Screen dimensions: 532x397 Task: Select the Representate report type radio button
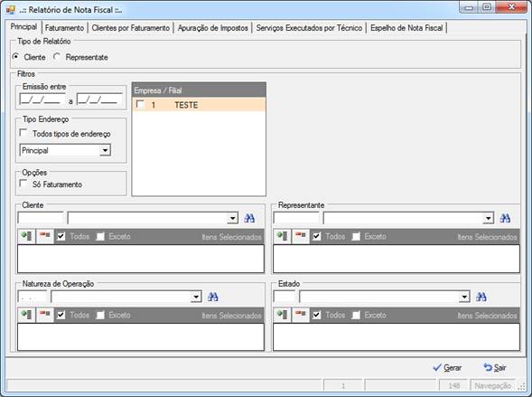coord(57,57)
